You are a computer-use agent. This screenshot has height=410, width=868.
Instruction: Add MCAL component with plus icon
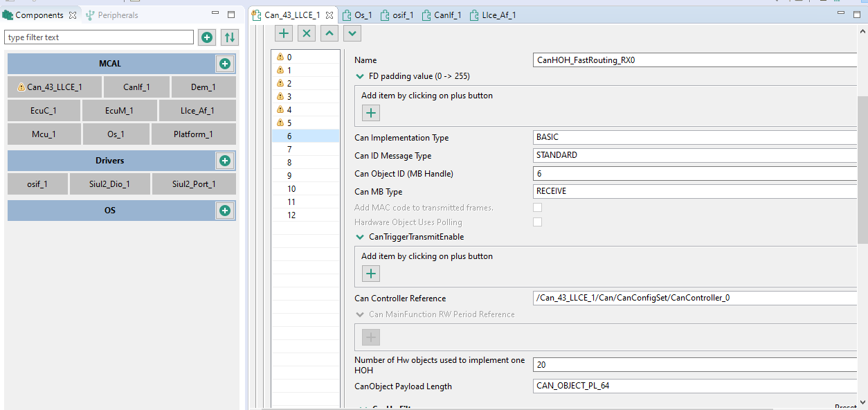tap(225, 64)
